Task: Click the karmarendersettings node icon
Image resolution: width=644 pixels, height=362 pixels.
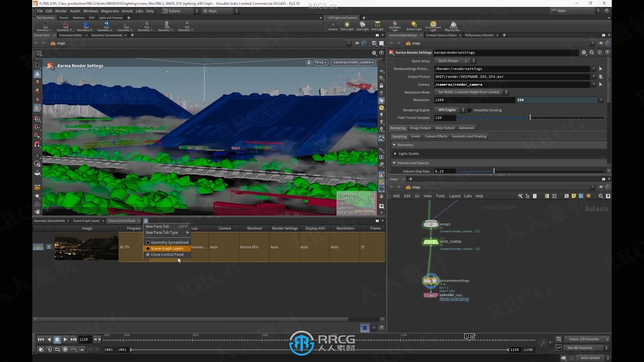Action: 431,281
